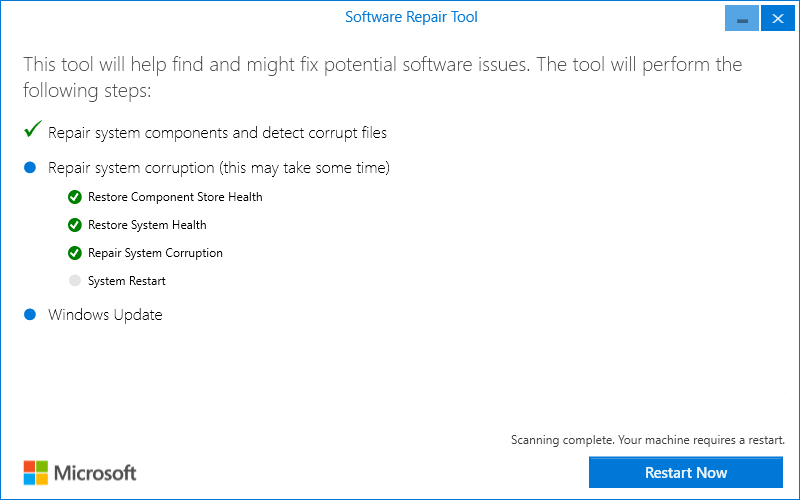Screen dimensions: 800x500
Task: Click the Software Repair Tool title text
Action: [x=411, y=17]
